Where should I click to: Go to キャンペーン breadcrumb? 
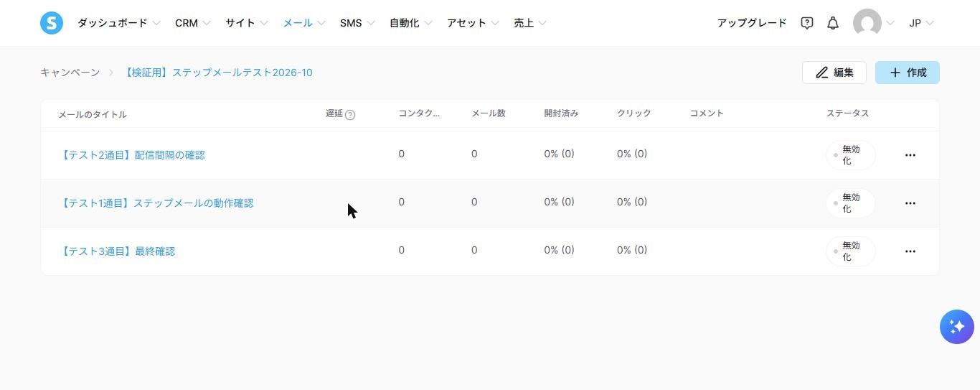(x=70, y=73)
